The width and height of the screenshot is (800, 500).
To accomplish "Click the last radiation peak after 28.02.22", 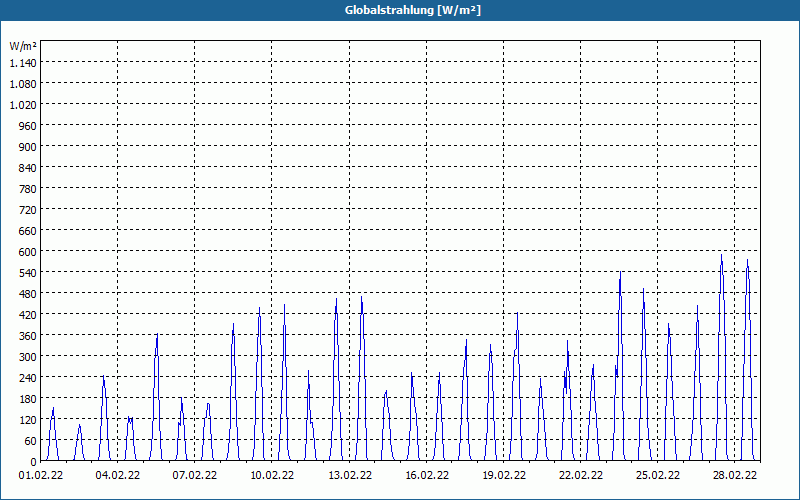I will (x=747, y=260).
